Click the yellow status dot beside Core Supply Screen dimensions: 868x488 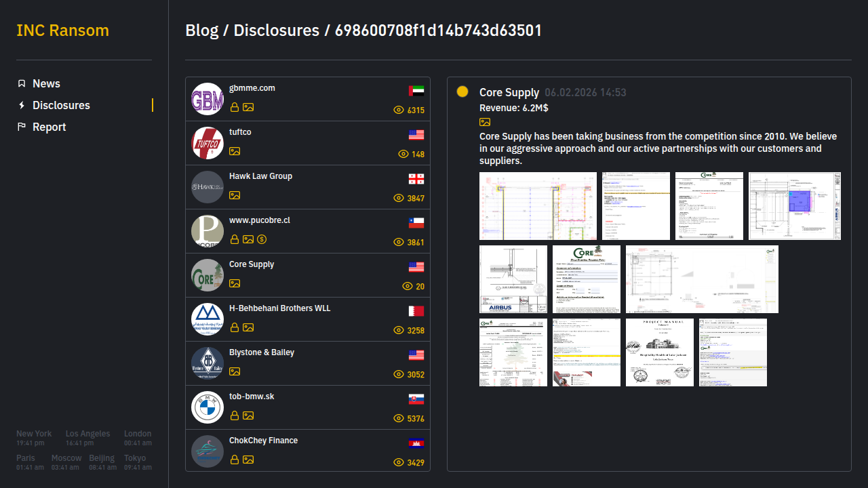(462, 91)
